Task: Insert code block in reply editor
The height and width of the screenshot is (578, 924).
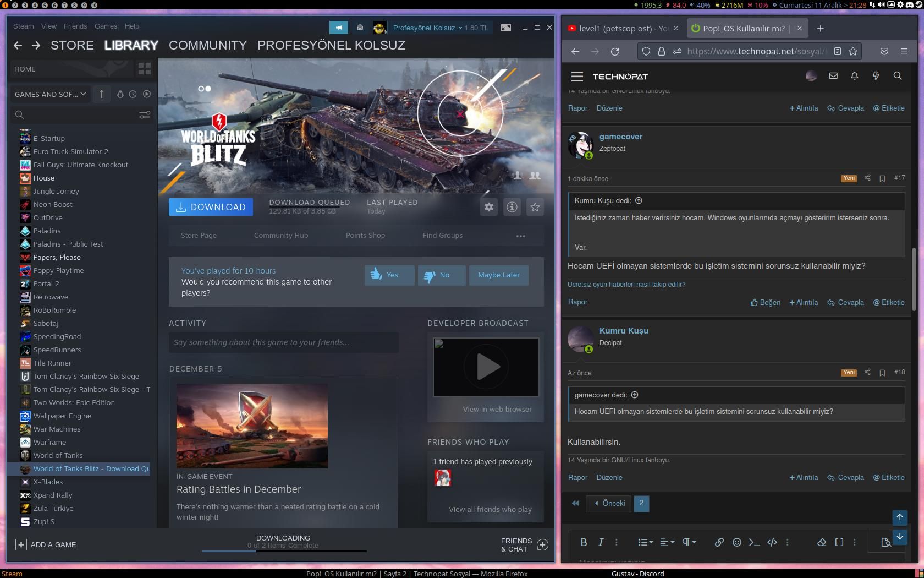Action: [x=772, y=542]
